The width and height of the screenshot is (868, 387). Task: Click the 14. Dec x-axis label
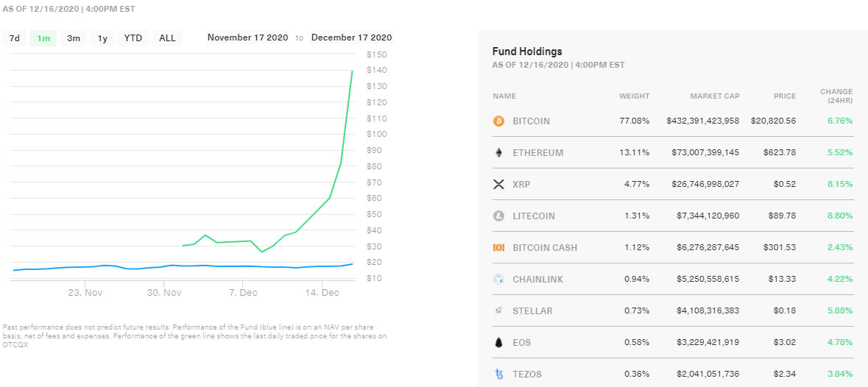click(322, 292)
